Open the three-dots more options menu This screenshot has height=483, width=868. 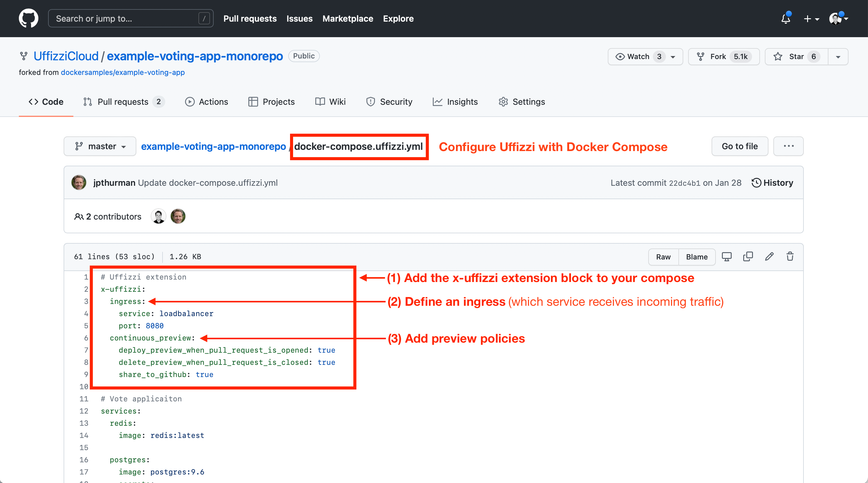click(x=788, y=146)
